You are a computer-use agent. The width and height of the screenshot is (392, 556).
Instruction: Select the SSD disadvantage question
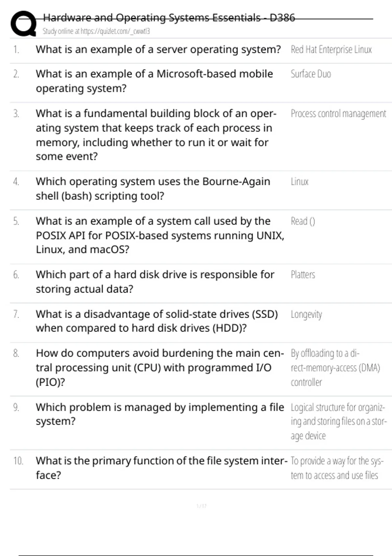(157, 321)
